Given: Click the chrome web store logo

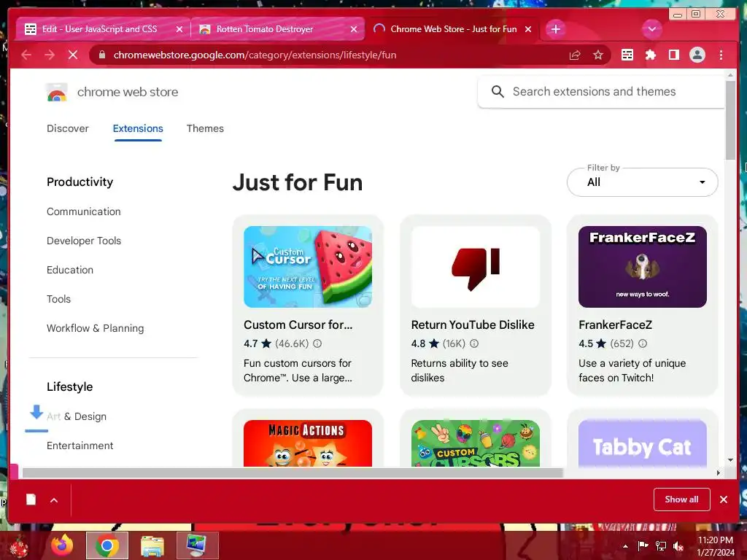Looking at the screenshot, I should pos(112,92).
